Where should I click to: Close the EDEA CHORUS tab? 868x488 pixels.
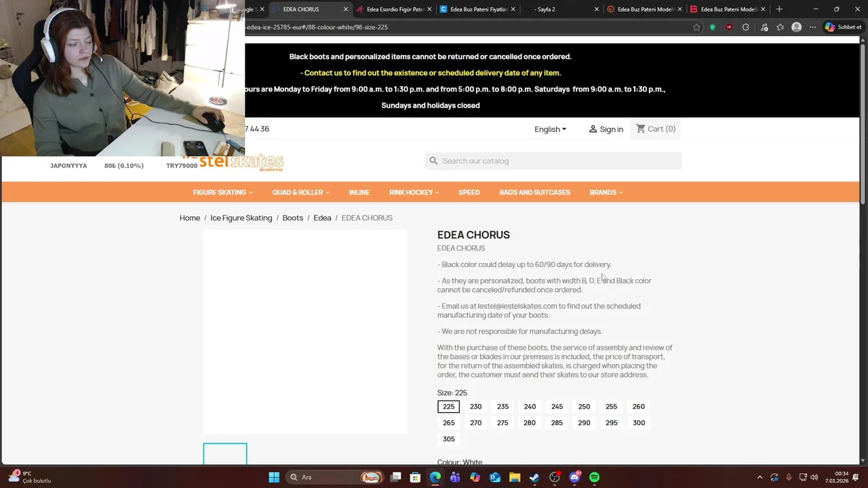tap(346, 9)
